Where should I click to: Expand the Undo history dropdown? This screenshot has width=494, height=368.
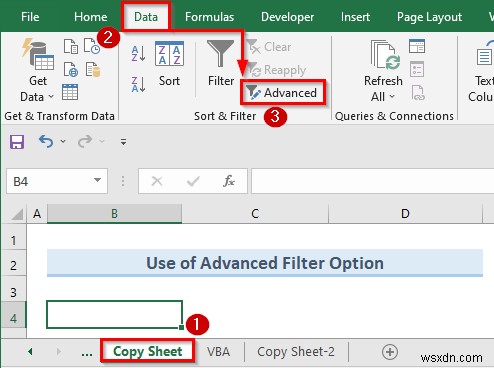point(63,142)
